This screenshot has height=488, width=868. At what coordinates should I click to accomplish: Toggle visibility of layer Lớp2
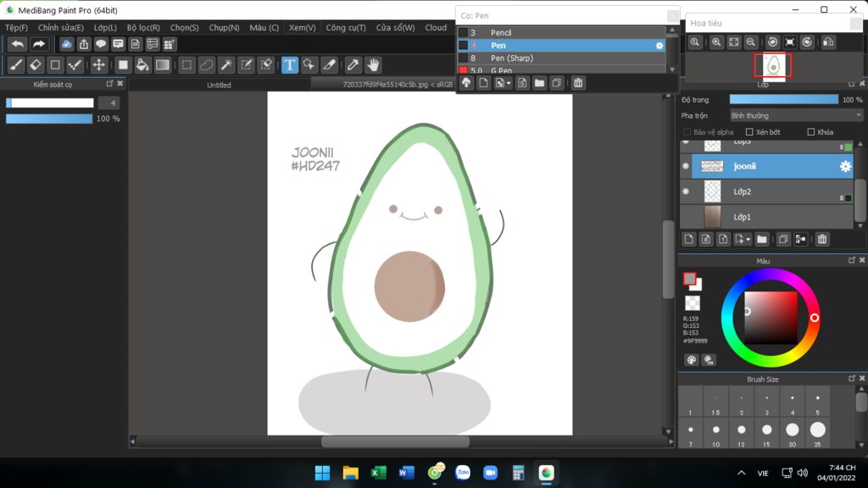pyautogui.click(x=686, y=191)
